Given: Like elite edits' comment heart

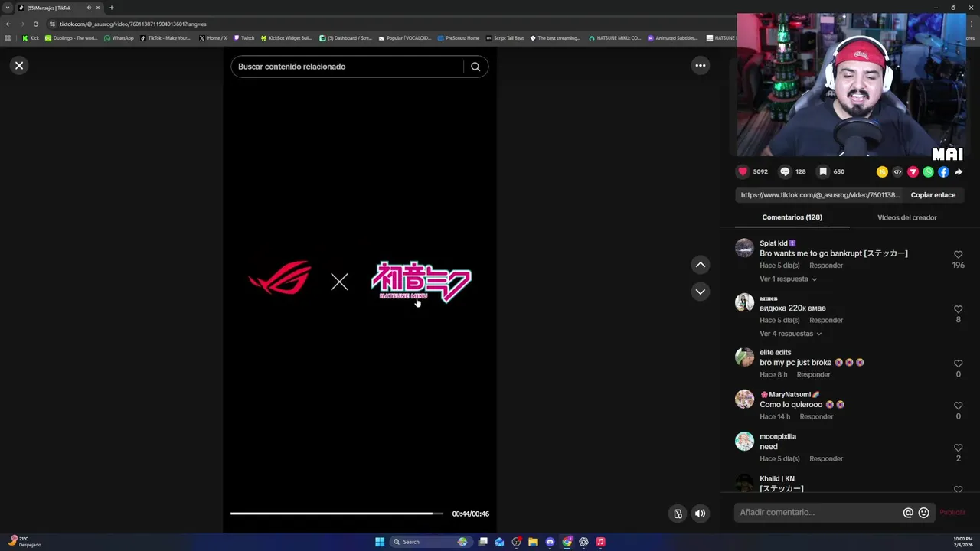Looking at the screenshot, I should point(958,364).
